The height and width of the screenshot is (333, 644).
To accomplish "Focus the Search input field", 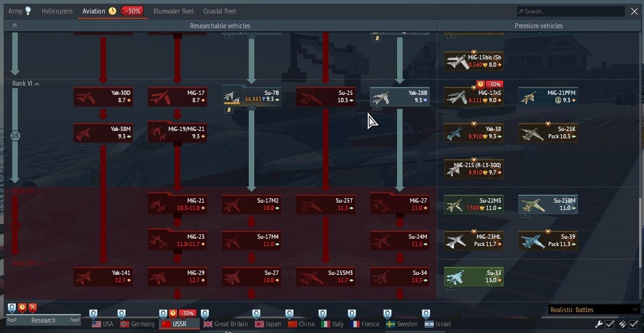I will click(571, 12).
